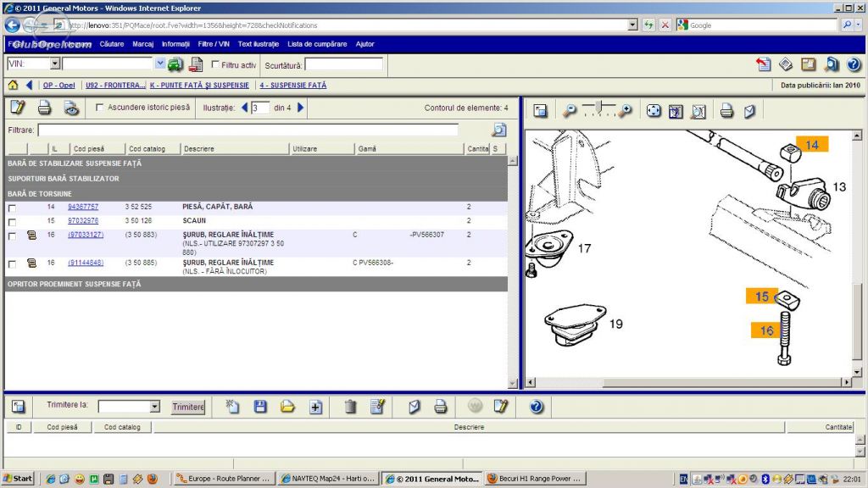Click the Trimitere button

pyautogui.click(x=187, y=407)
